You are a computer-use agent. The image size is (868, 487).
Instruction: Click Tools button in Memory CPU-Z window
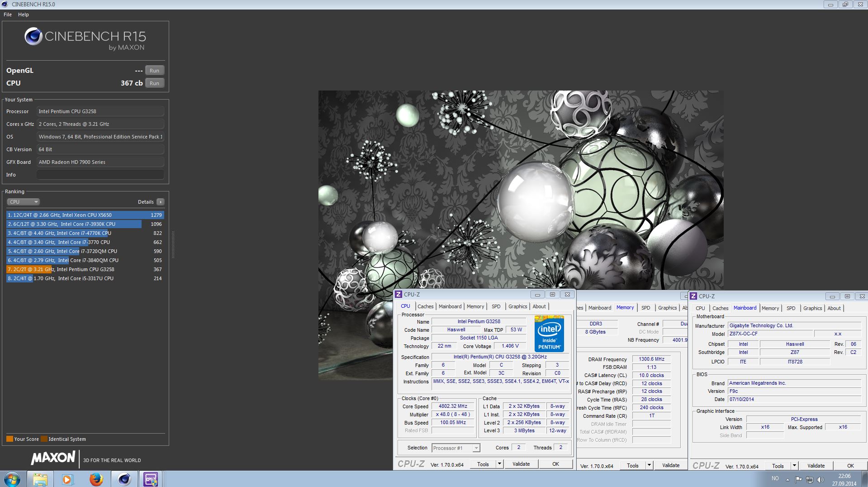(x=633, y=465)
